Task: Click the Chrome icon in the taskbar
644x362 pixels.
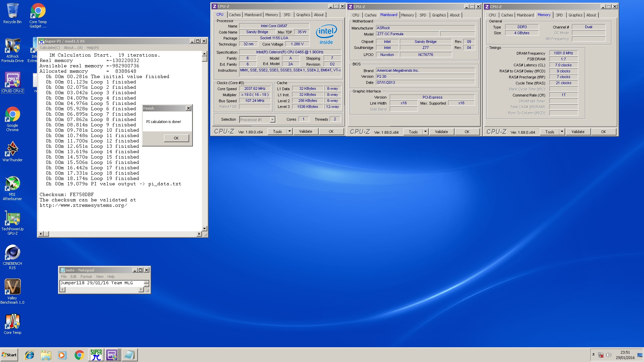Action: 79,355
